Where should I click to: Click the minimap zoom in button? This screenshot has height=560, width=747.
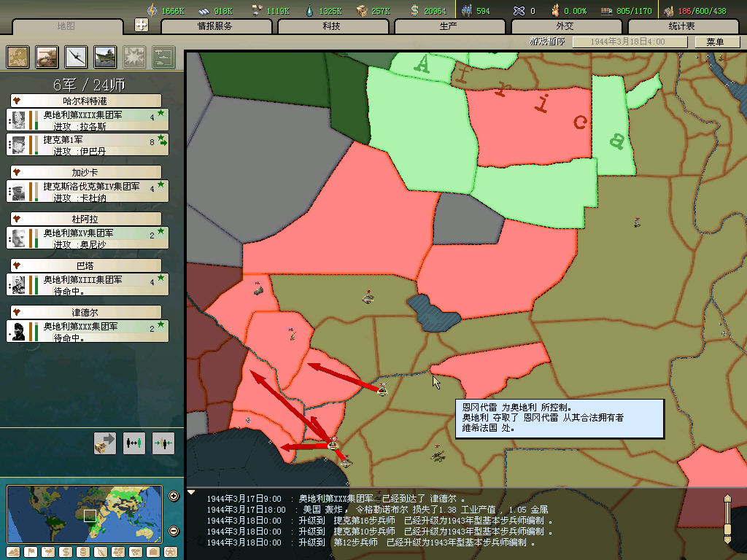tap(174, 497)
